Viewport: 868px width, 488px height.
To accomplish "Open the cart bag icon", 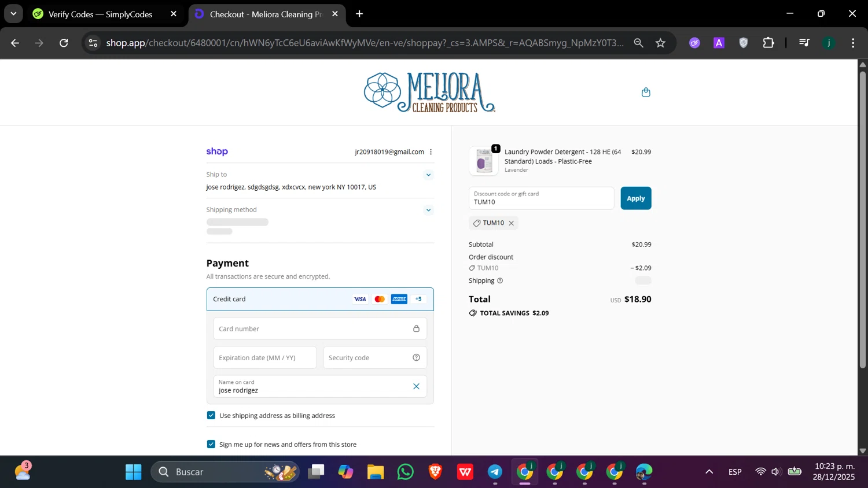I will click(646, 93).
